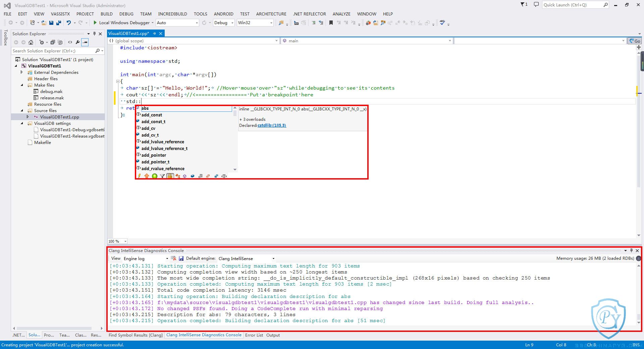Screen dimensions: 644x349
Task: Open the Debug configuration dropdown
Action: (224, 22)
